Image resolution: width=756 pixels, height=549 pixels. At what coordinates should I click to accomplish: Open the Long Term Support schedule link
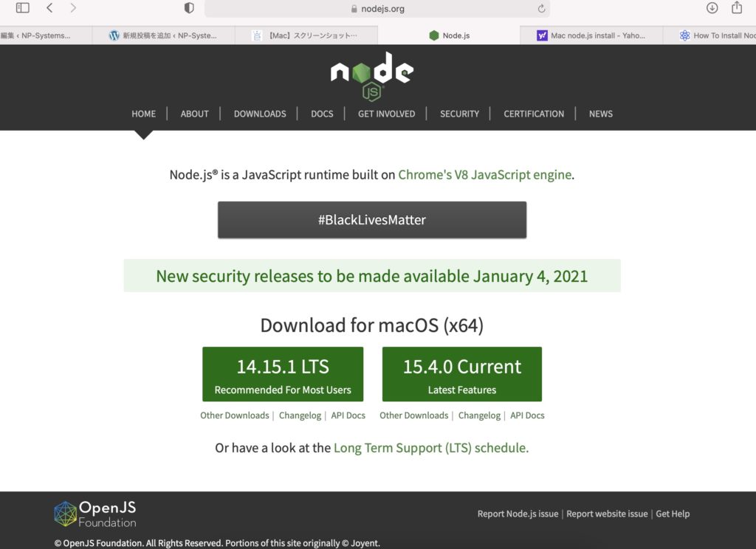[x=431, y=448]
